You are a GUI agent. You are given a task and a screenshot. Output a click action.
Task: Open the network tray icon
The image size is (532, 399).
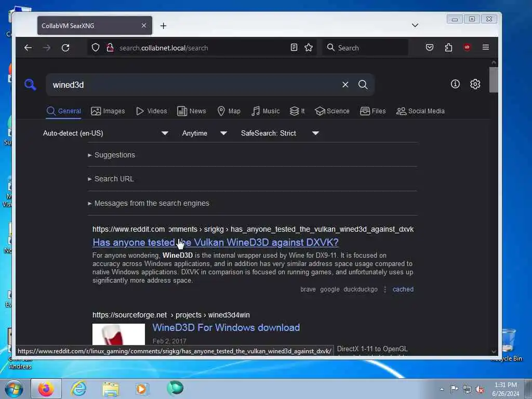point(467,390)
